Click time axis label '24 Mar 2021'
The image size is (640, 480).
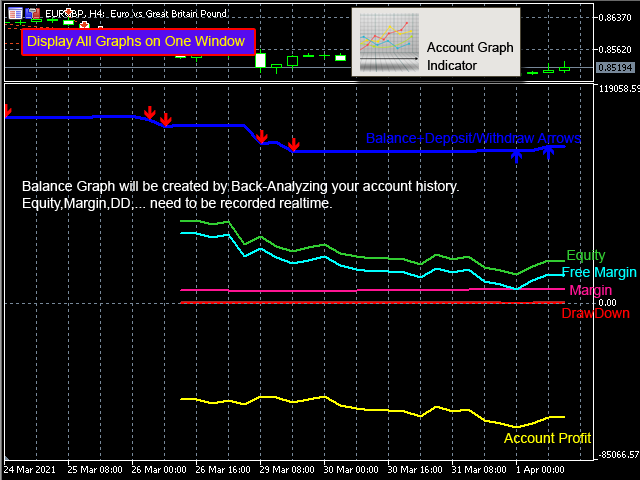pos(30,469)
